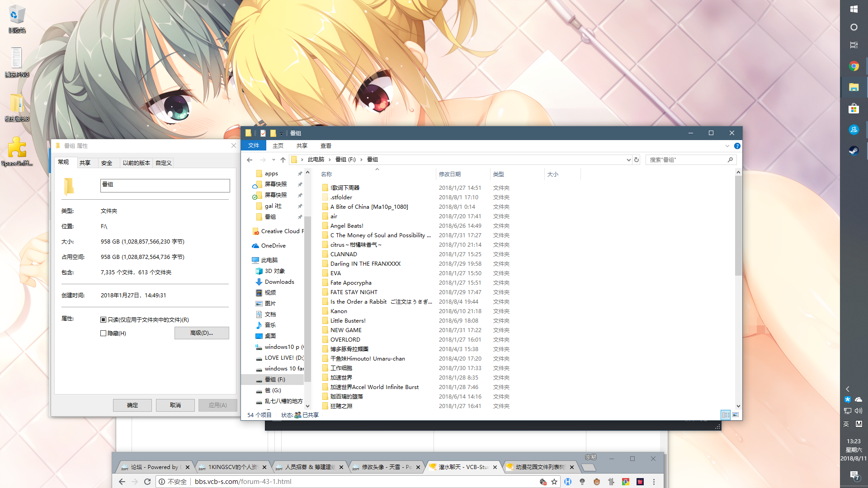This screenshot has height=488, width=868.
Task: Click the search magnifier icon
Action: pyautogui.click(x=730, y=160)
